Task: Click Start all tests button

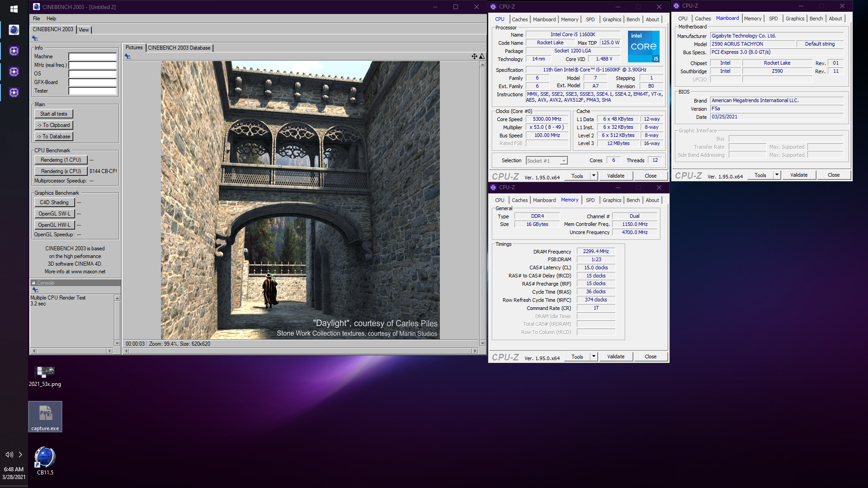Action: pos(54,114)
